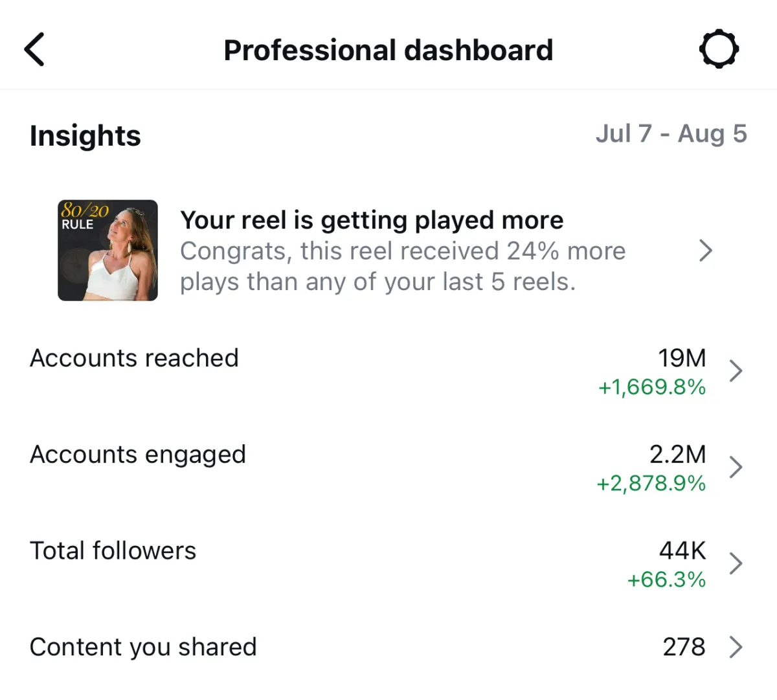Tap the Insights section heading
777x700 pixels.
pyautogui.click(x=85, y=136)
